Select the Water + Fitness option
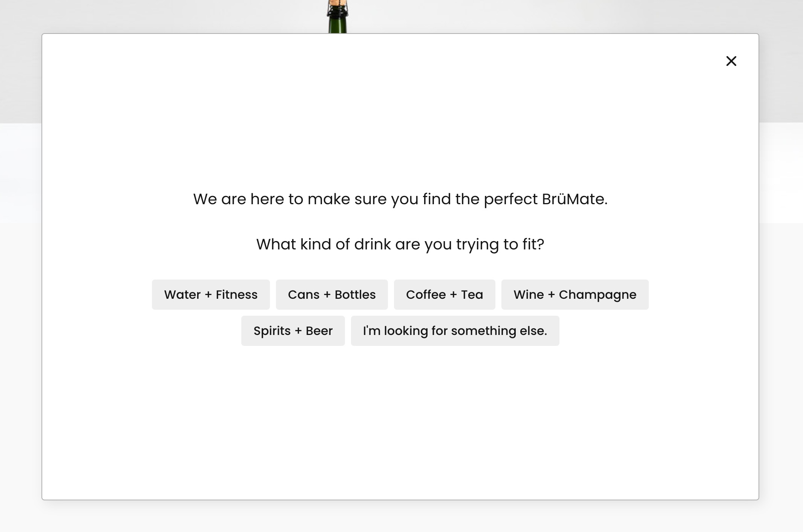This screenshot has height=532, width=803. point(211,294)
